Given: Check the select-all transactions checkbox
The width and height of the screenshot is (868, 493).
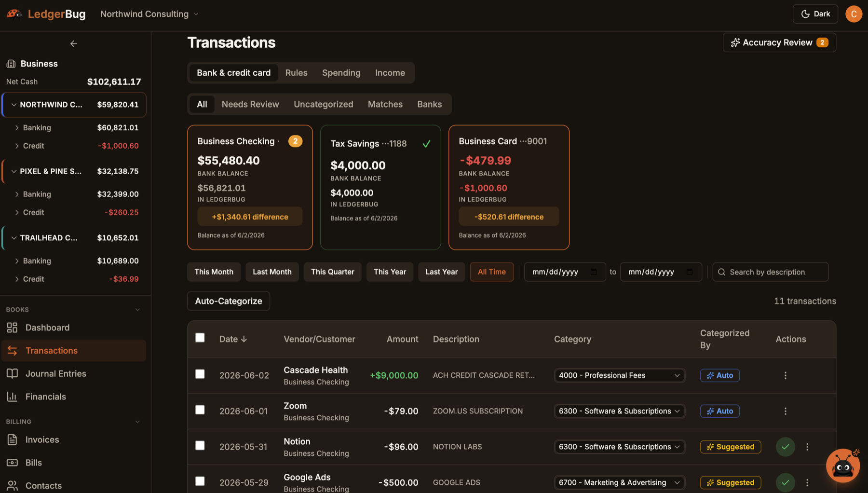Looking at the screenshot, I should (200, 338).
